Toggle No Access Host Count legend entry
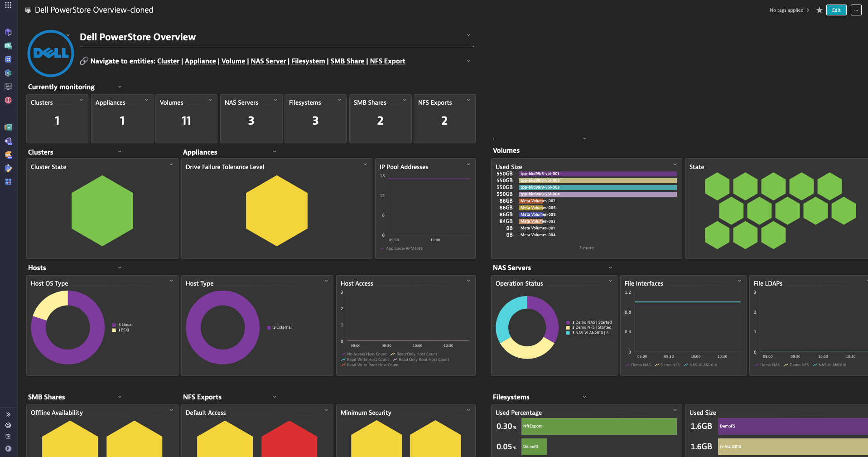This screenshot has width=868, height=457. 364,354
